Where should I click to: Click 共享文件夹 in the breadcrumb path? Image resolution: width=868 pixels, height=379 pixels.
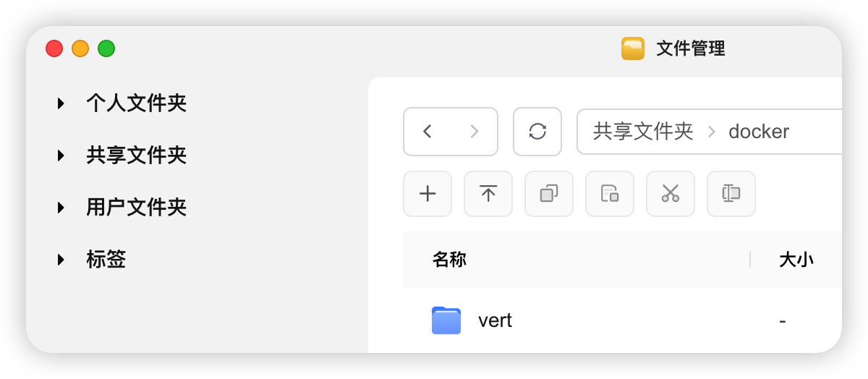click(x=643, y=132)
